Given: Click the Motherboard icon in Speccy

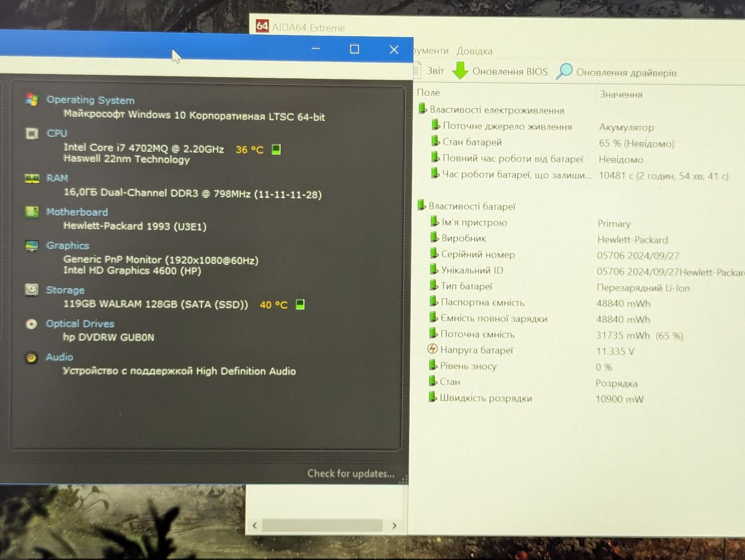Looking at the screenshot, I should pyautogui.click(x=32, y=212).
